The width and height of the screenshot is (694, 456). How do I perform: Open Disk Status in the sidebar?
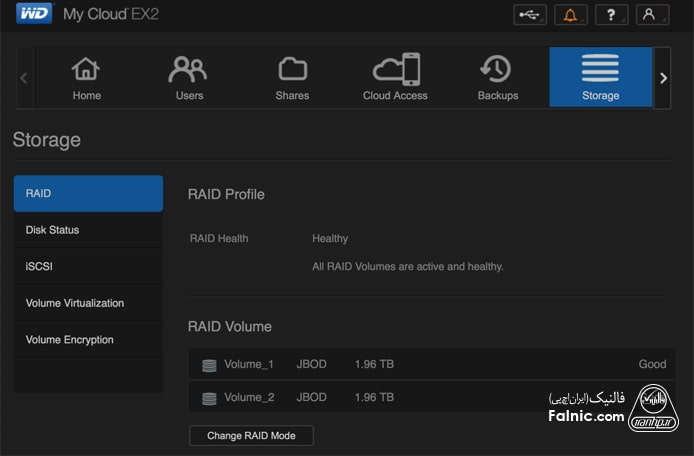88,230
